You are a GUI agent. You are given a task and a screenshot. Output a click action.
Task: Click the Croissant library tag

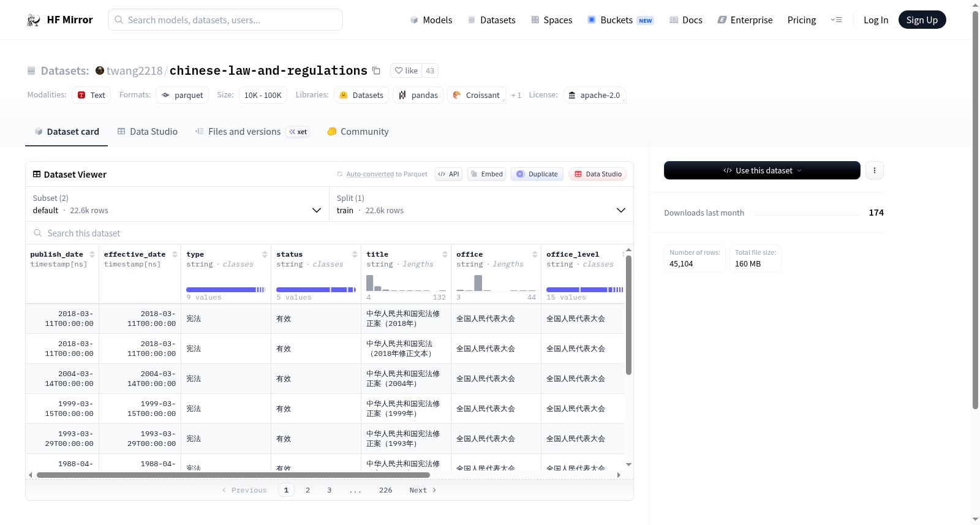point(477,95)
